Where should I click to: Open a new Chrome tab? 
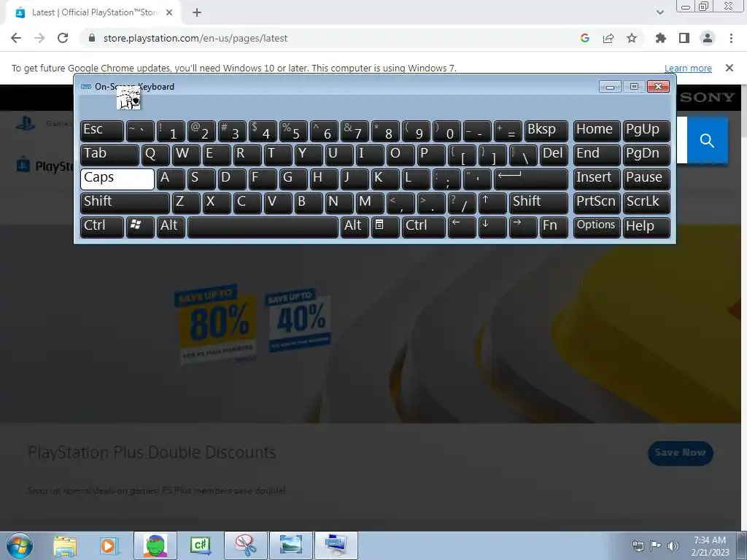[197, 13]
